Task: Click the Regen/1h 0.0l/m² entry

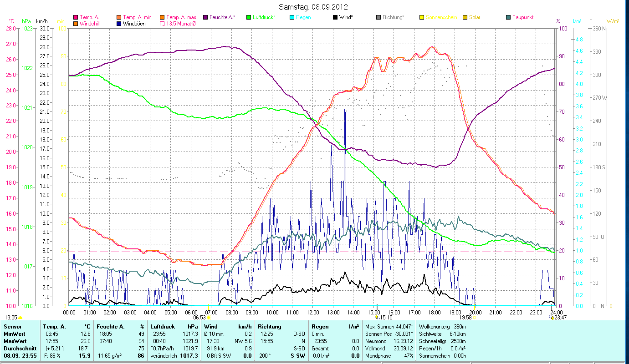Action: (x=442, y=348)
